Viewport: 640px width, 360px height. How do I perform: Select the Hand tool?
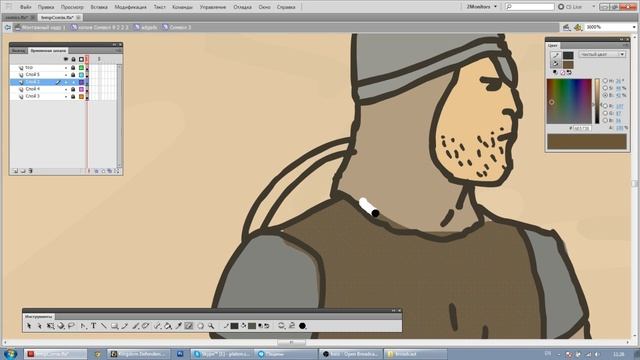point(200,326)
